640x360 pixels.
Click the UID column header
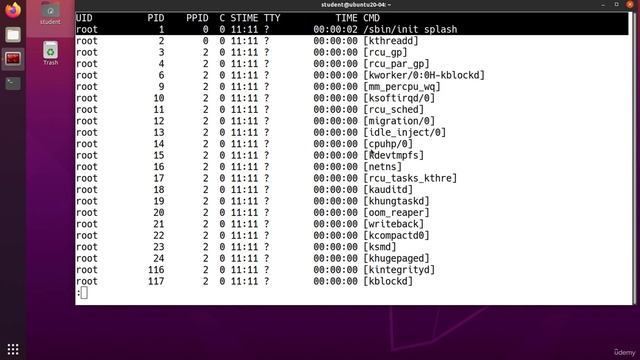tap(84, 18)
